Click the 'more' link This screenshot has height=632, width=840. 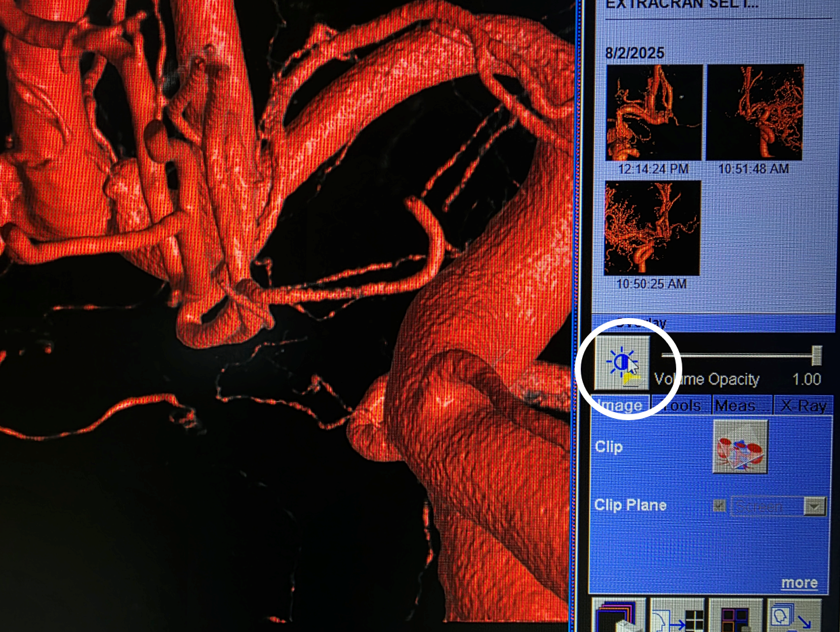[799, 583]
